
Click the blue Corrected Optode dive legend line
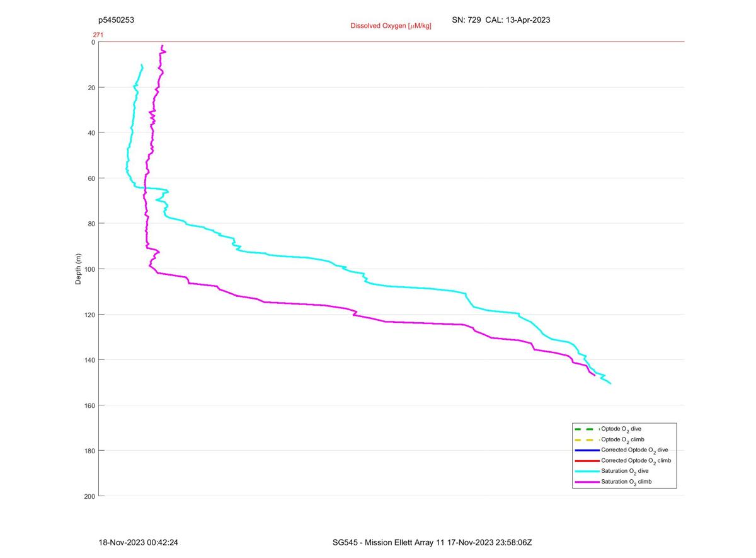[587, 450]
